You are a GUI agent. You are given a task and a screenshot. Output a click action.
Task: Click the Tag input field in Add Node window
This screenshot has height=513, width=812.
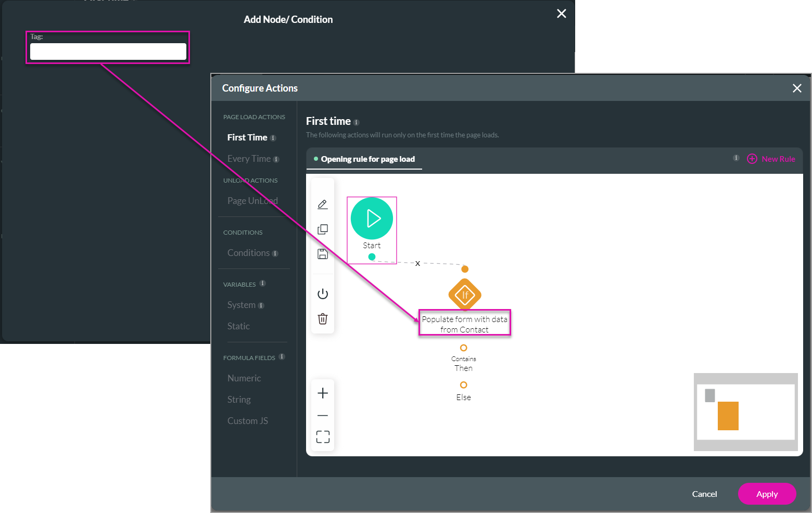(x=108, y=52)
